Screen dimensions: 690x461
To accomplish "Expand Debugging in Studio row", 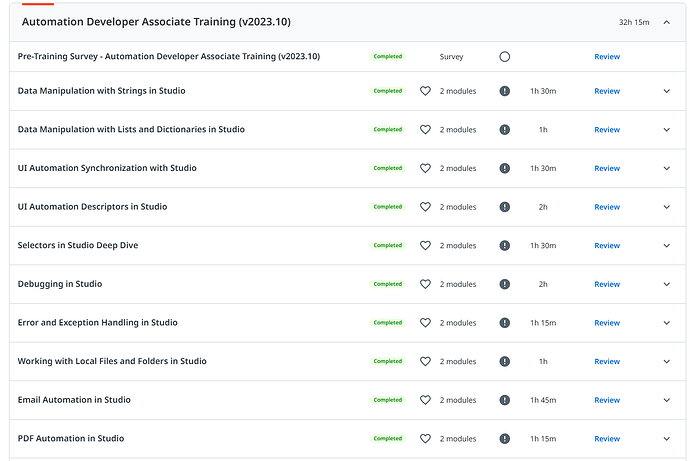I will [667, 284].
